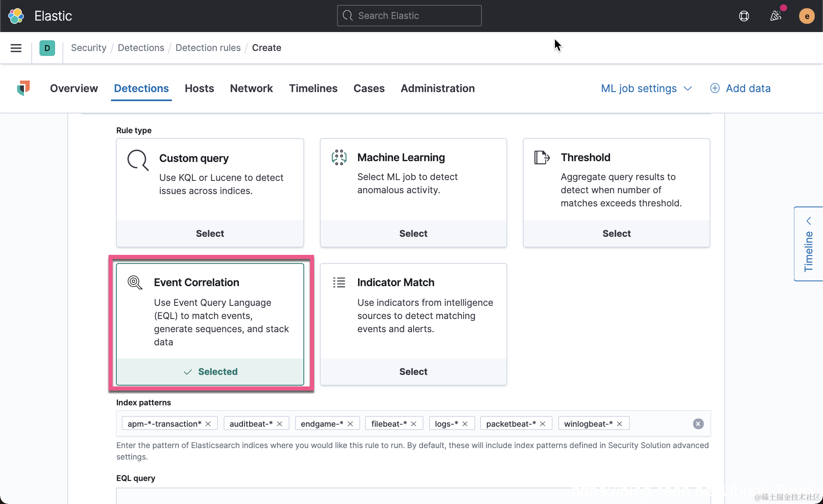Go to Detections breadcrumb
This screenshot has width=823, height=504.
(x=141, y=48)
